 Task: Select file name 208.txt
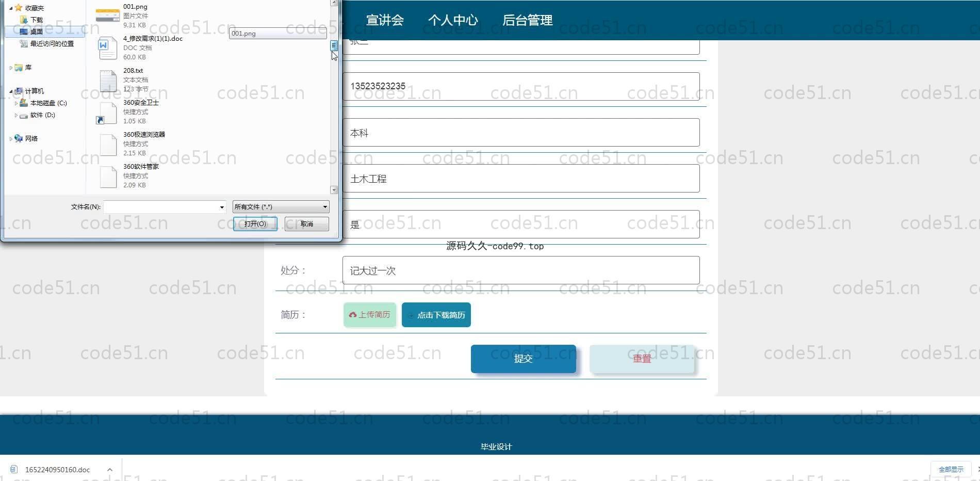click(133, 71)
